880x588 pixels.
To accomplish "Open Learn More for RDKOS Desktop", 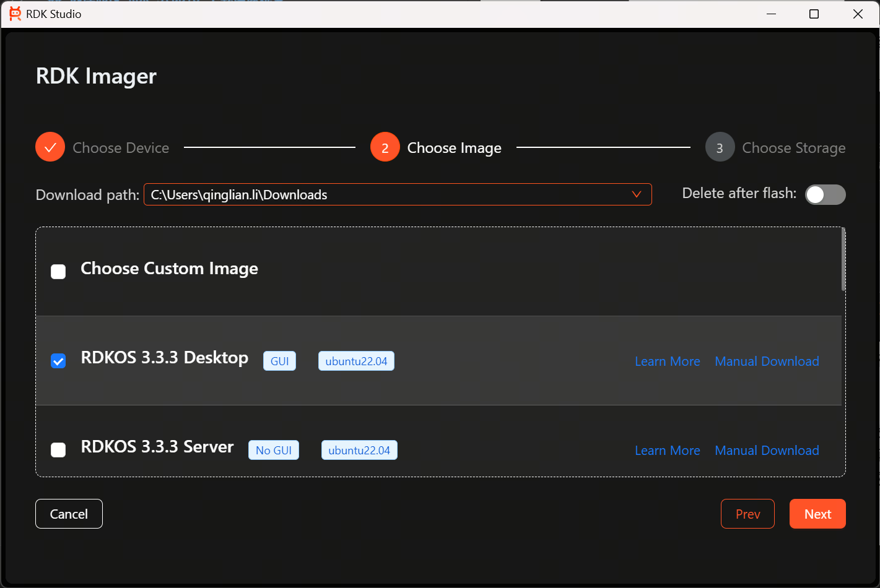I will point(667,361).
